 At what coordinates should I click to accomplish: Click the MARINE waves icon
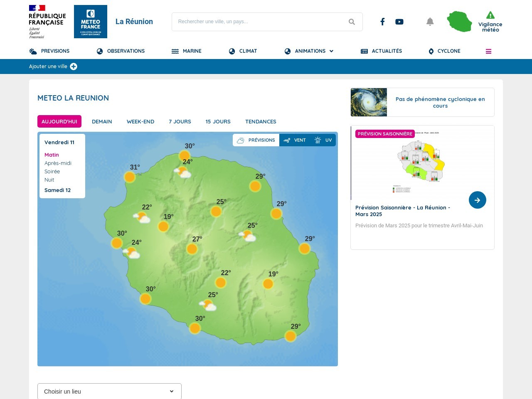[x=175, y=51]
